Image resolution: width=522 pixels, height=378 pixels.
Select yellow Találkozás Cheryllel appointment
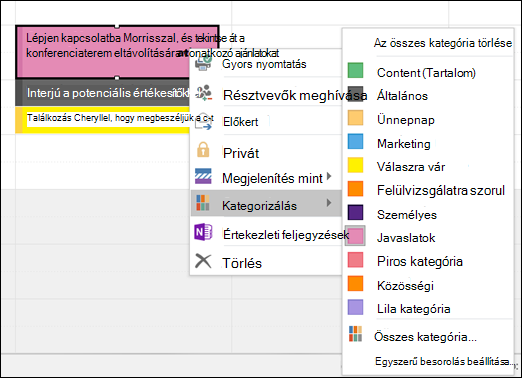coord(103,120)
